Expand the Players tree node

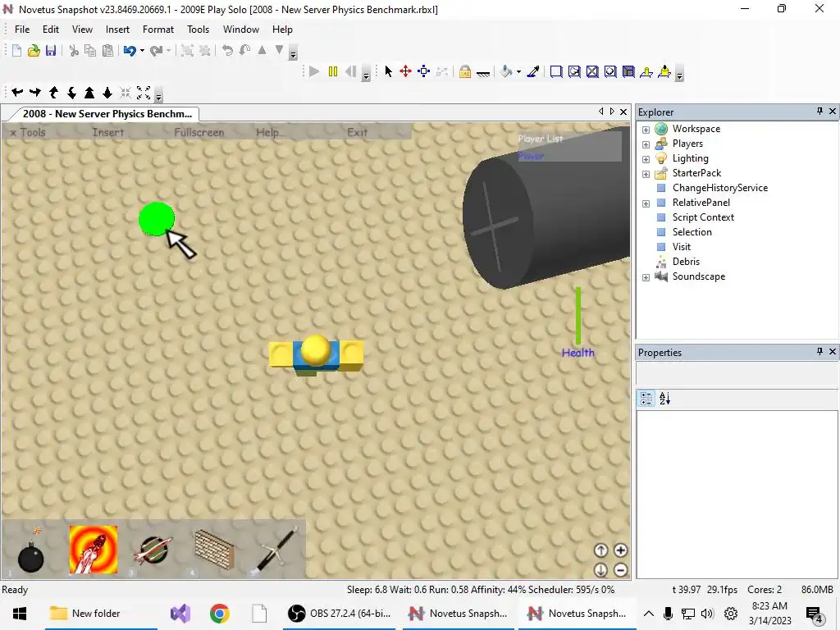click(646, 144)
